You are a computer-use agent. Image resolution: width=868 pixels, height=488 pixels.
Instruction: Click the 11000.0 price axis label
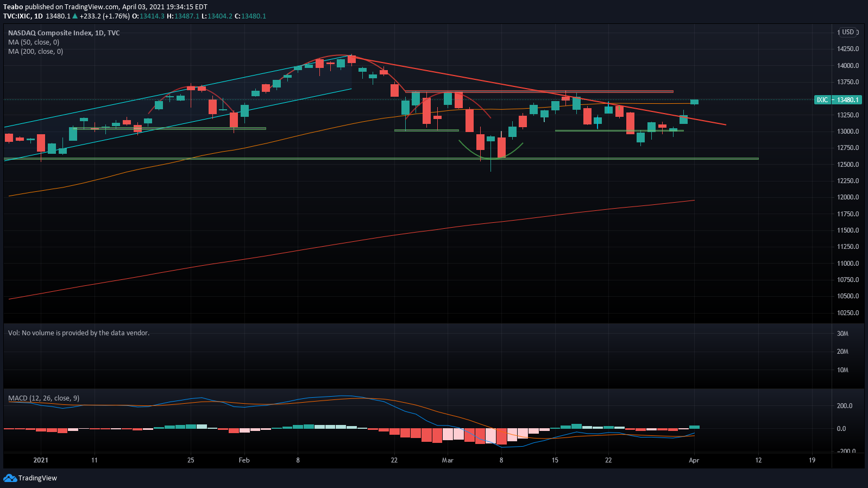click(x=848, y=264)
